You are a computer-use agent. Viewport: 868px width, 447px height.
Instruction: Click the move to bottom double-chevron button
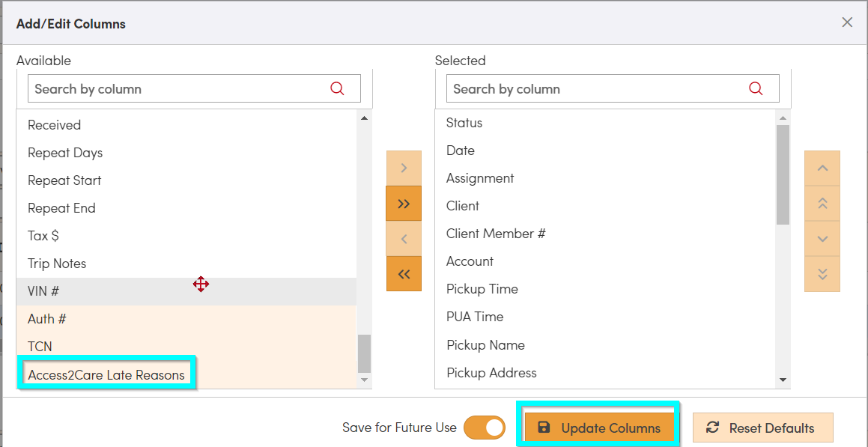(x=822, y=274)
